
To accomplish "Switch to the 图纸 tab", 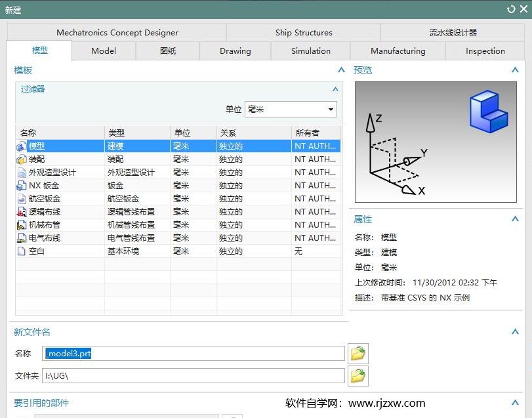I will 168,51.
